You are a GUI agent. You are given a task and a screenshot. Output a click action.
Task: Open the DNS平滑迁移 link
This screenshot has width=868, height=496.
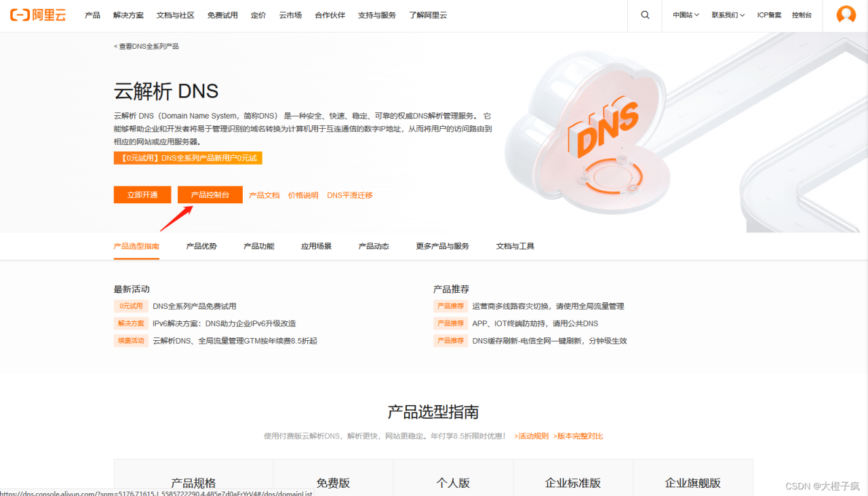(x=349, y=194)
